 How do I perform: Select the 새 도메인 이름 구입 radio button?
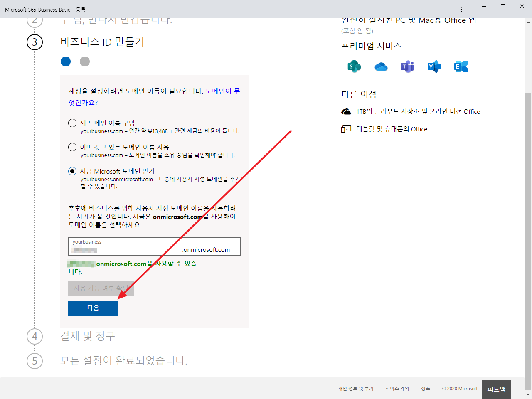point(72,123)
